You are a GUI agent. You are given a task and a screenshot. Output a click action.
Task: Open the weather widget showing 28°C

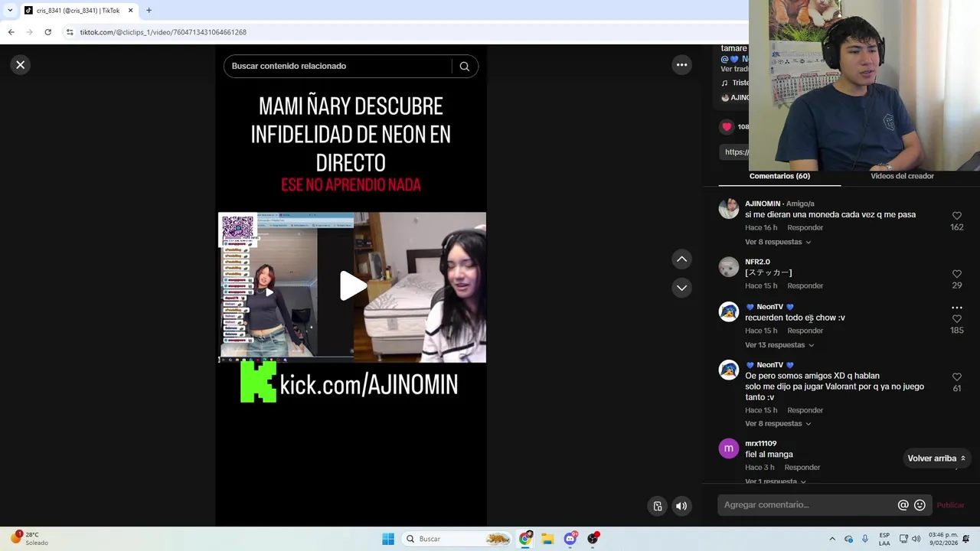click(x=29, y=539)
